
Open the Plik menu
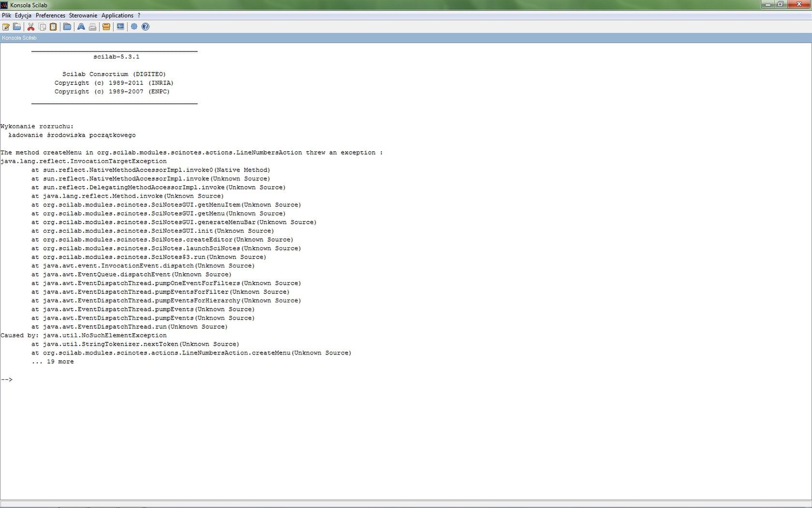point(7,15)
